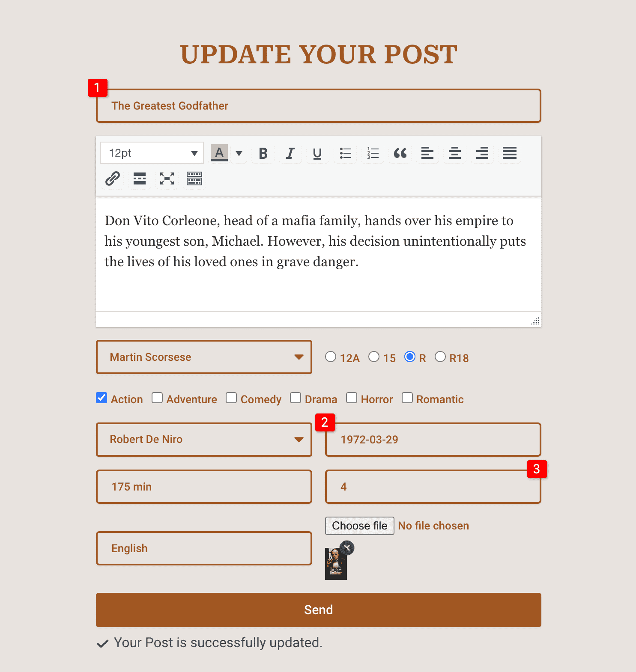The width and height of the screenshot is (636, 672).
Task: Click the 175 min duration field
Action: (204, 487)
